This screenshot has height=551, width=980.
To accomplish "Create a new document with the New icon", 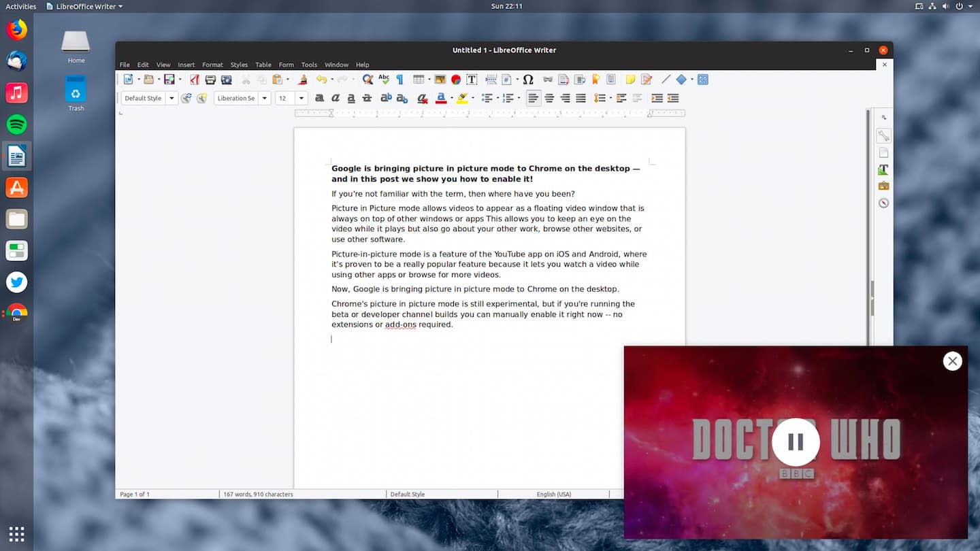I will [x=128, y=80].
